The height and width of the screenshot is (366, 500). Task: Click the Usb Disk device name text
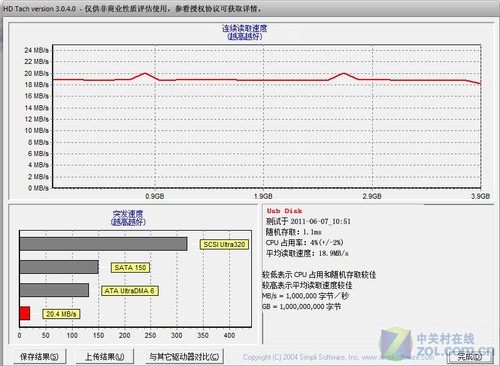[x=284, y=211]
